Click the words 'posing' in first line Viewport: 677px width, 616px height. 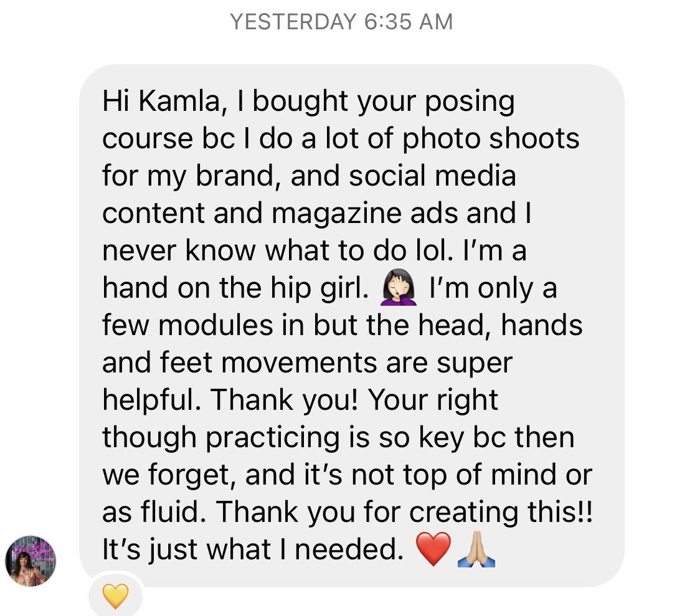470,103
